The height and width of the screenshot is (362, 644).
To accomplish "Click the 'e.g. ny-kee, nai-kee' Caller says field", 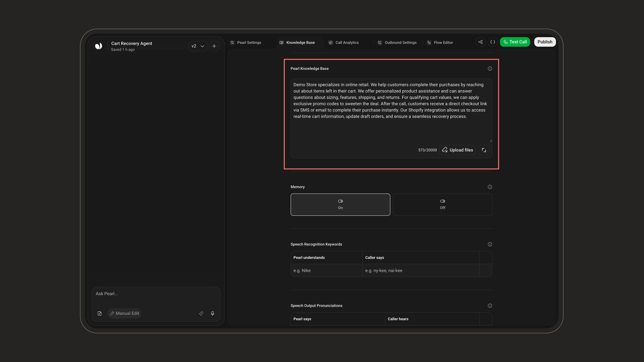I will click(421, 271).
